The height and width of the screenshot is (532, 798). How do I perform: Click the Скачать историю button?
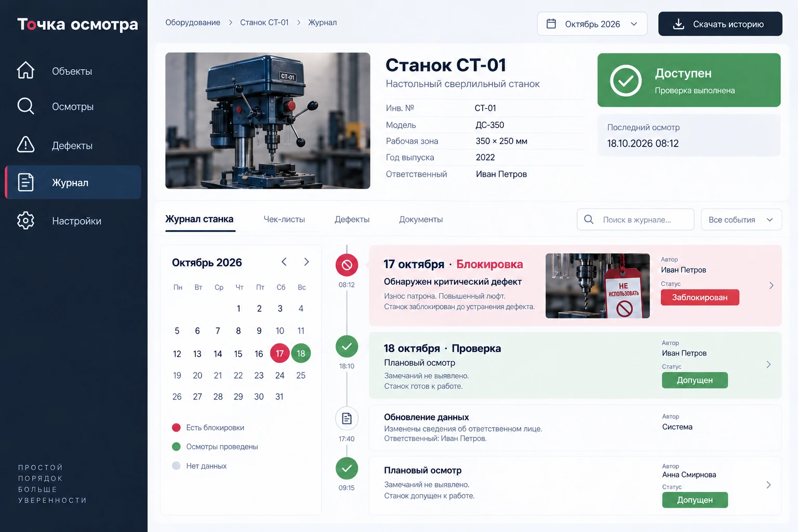click(720, 24)
